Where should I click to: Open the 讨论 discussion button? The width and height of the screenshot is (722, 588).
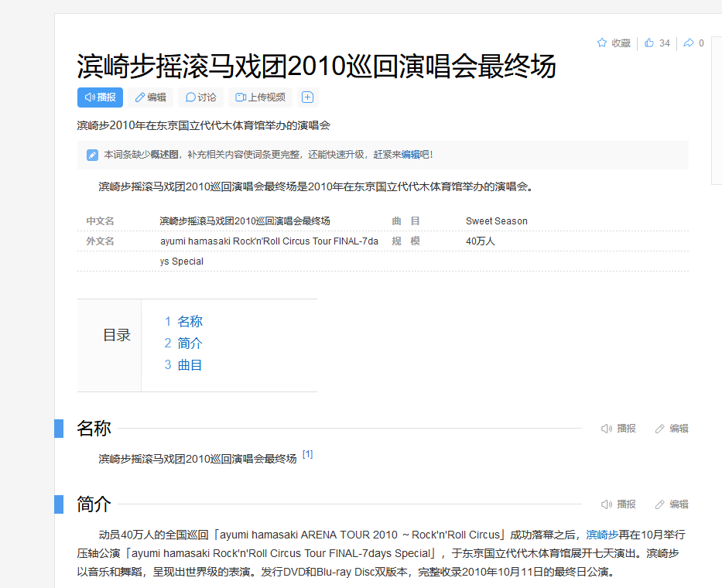tap(200, 97)
